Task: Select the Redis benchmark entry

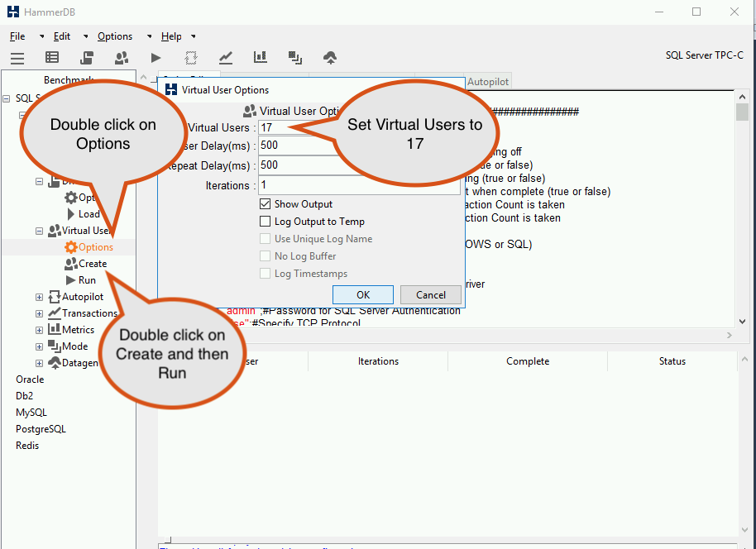Action: [27, 446]
